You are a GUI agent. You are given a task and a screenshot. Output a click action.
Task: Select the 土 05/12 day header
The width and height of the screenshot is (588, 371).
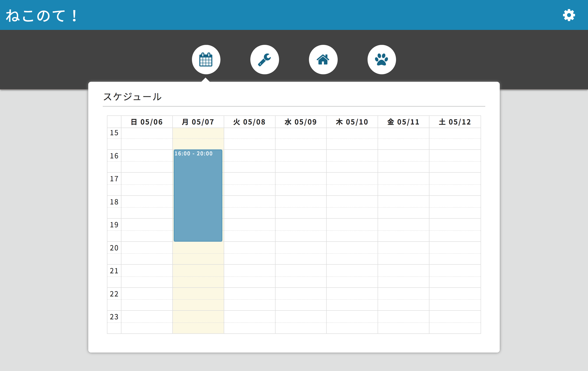pos(455,122)
